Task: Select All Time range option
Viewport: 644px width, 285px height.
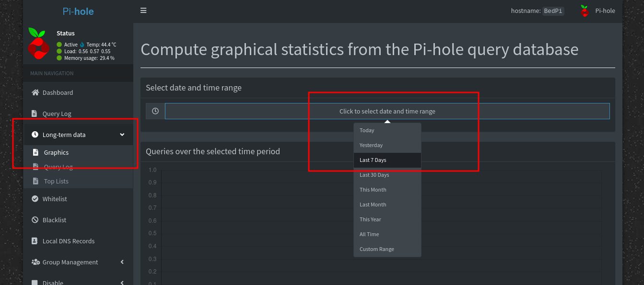Action: pyautogui.click(x=387, y=234)
